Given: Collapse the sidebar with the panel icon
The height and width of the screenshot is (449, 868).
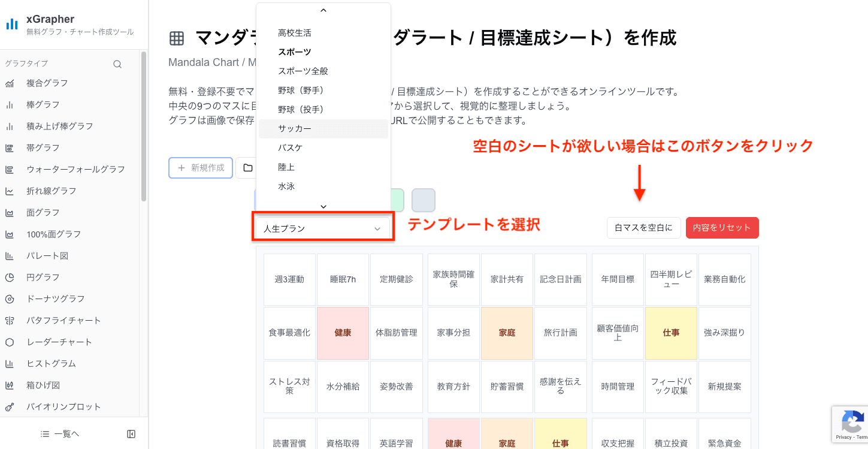Looking at the screenshot, I should coord(131,434).
